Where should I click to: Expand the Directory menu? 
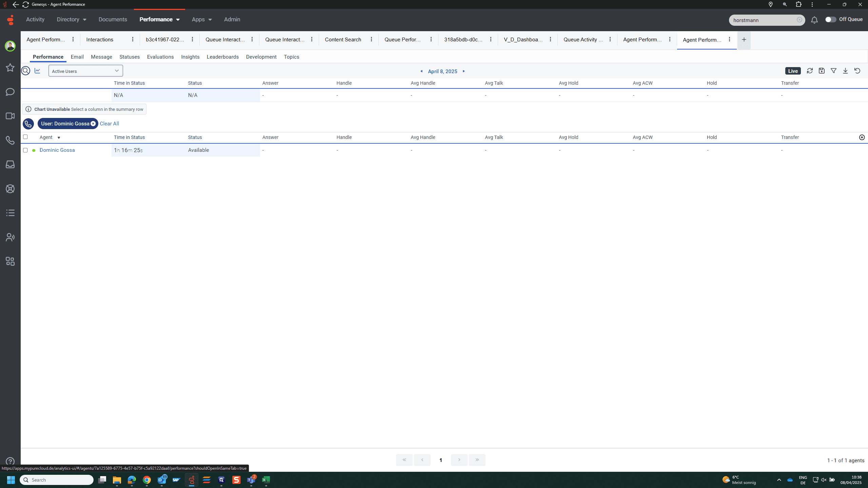click(x=72, y=20)
